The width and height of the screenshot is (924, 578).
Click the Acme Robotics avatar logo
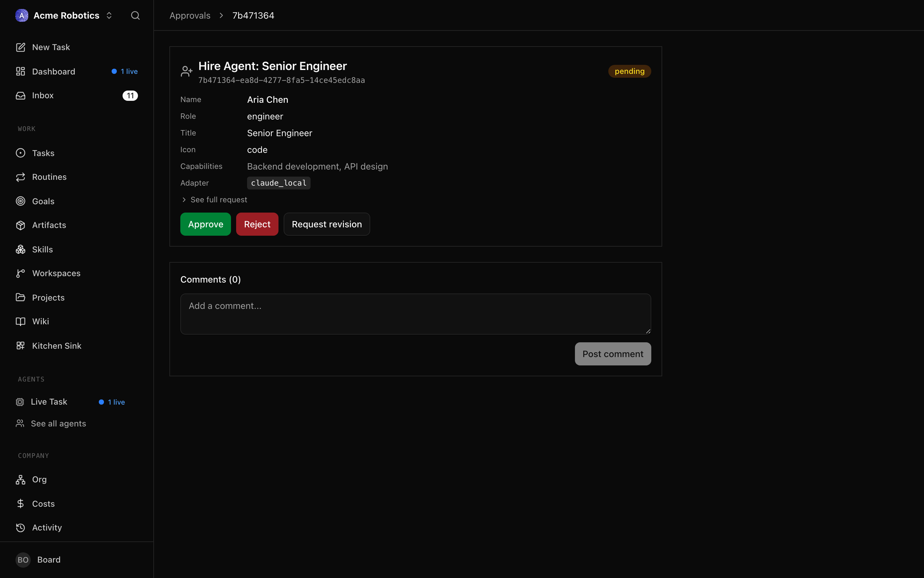click(x=22, y=15)
